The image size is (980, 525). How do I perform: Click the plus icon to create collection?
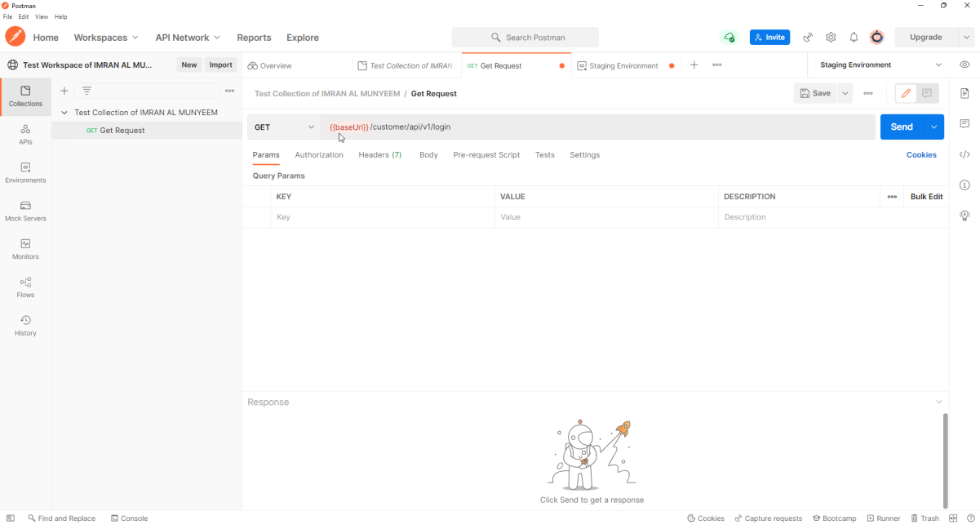click(x=64, y=91)
